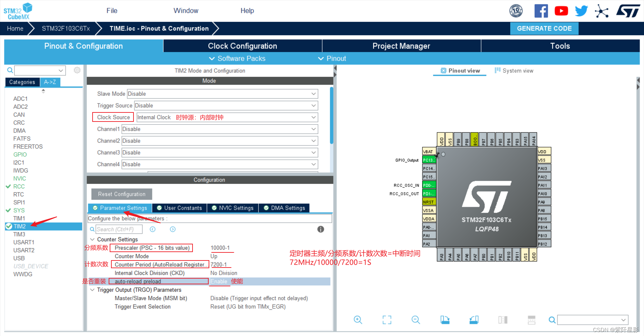This screenshot has width=644, height=336.
Task: Open the User Constants tab
Action: pos(179,208)
